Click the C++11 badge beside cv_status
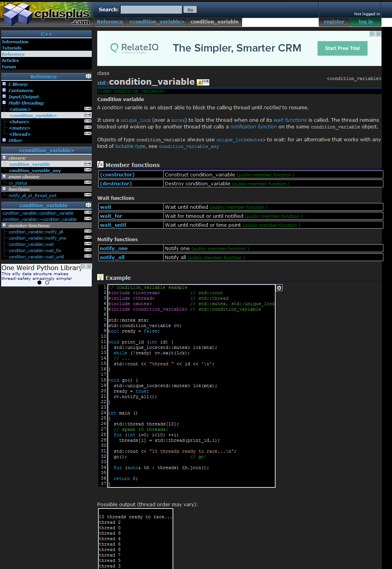This screenshot has width=392, height=569. pos(87,182)
